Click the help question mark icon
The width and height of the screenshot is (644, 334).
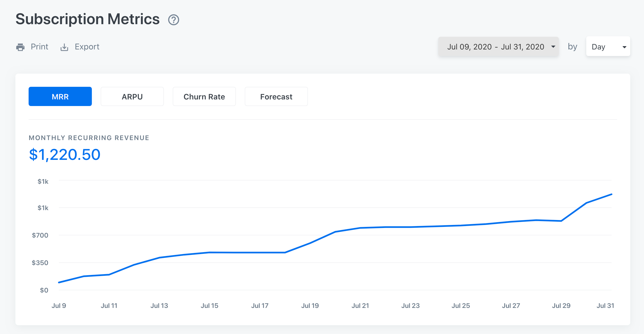[174, 20]
